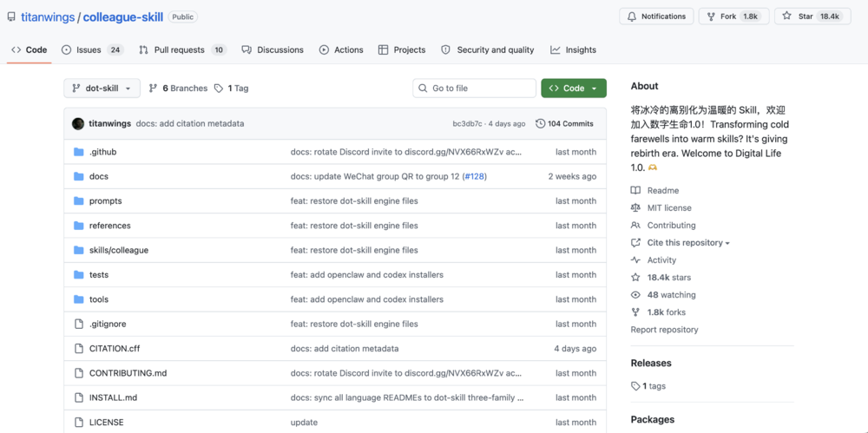Open the Code tab

pos(30,49)
